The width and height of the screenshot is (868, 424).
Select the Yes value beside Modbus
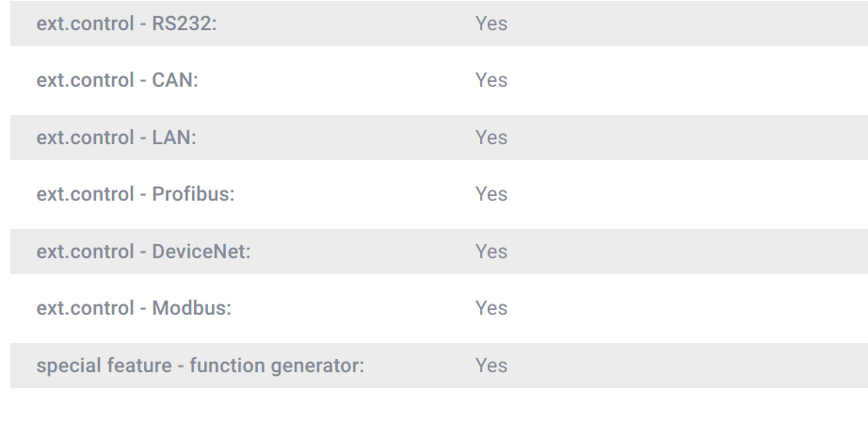tap(491, 308)
